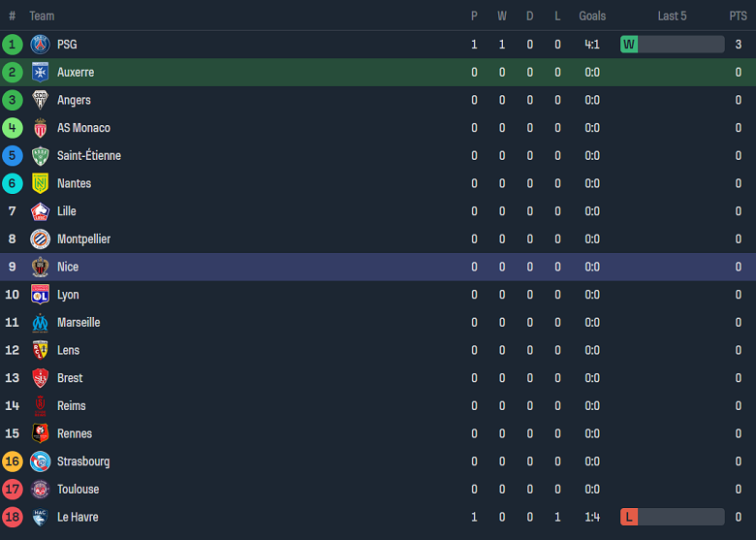Image resolution: width=756 pixels, height=540 pixels.
Task: Open the Montpellier team link
Action: pos(83,239)
